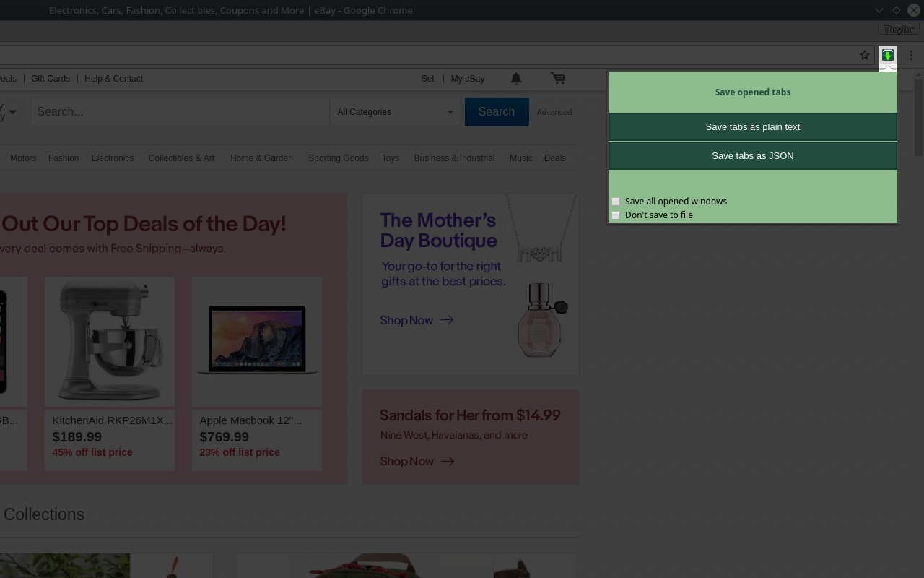Click the $189.99 price text
924x578 pixels.
click(x=77, y=437)
